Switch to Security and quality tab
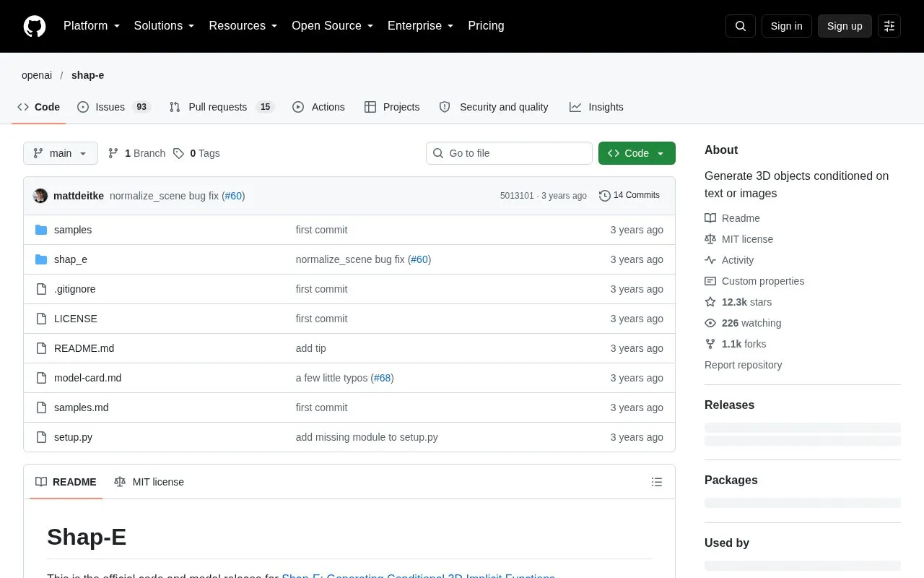 point(494,107)
